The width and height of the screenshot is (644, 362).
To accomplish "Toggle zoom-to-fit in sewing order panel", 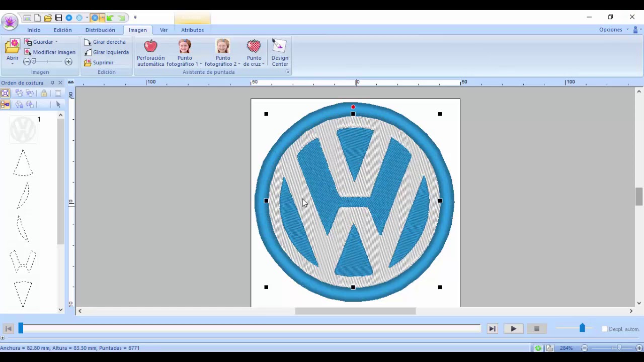I will point(5,93).
